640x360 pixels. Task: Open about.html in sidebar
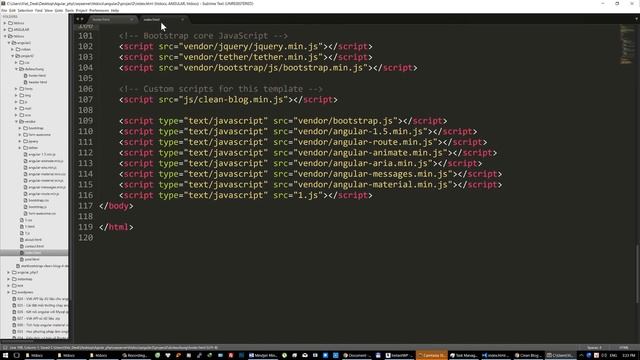[33, 240]
